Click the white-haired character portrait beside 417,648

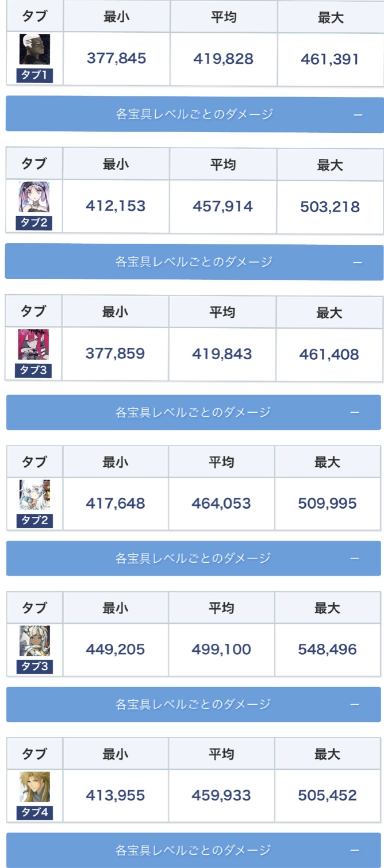[34, 495]
